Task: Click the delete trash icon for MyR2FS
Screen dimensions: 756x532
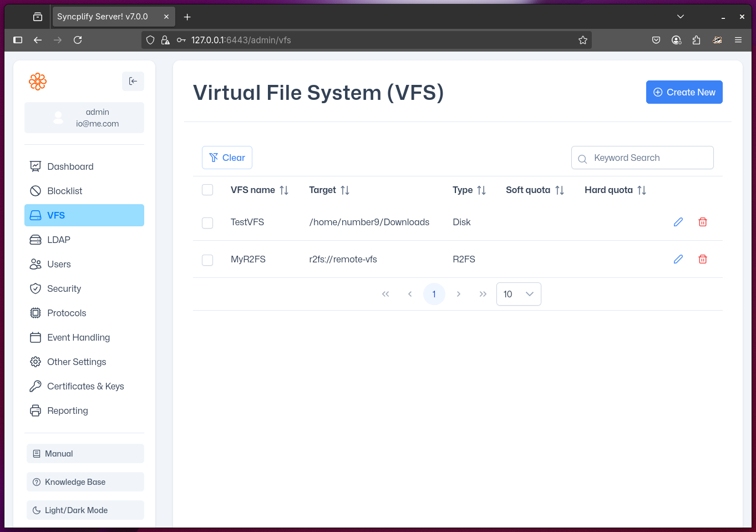Action: 702,259
